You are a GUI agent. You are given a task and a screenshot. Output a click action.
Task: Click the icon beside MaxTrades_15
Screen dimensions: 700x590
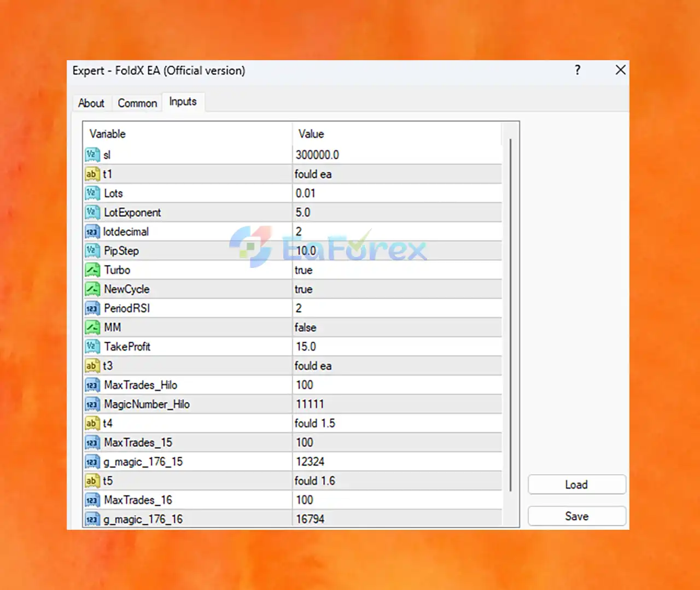coord(92,442)
